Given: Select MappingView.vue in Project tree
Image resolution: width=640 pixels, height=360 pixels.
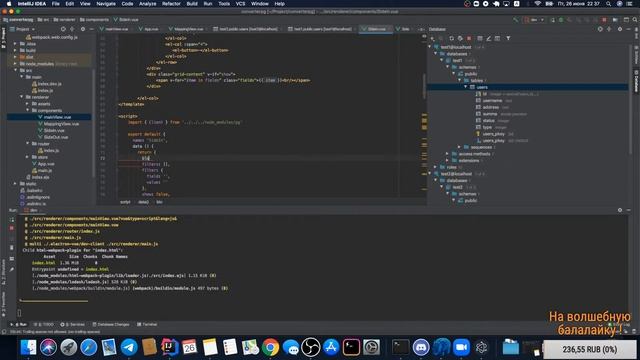Looking at the screenshot, I should pyautogui.click(x=61, y=124).
